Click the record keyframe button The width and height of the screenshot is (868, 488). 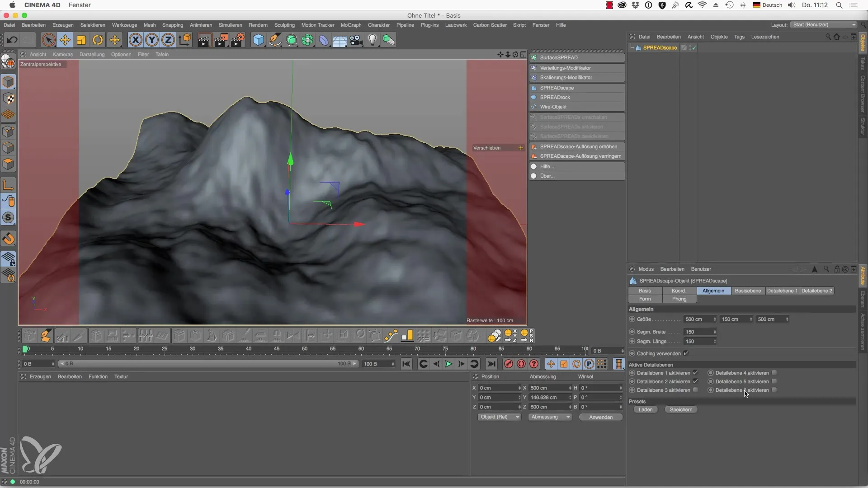coord(509,364)
